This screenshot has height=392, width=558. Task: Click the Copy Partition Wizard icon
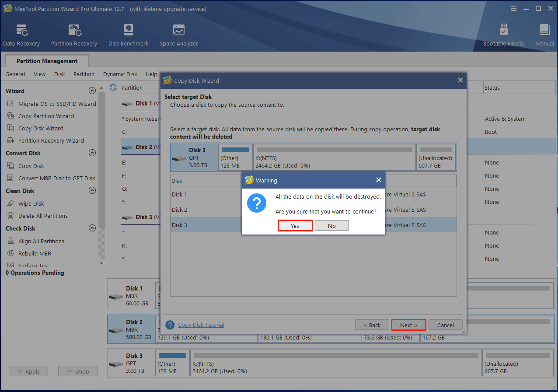coord(10,116)
